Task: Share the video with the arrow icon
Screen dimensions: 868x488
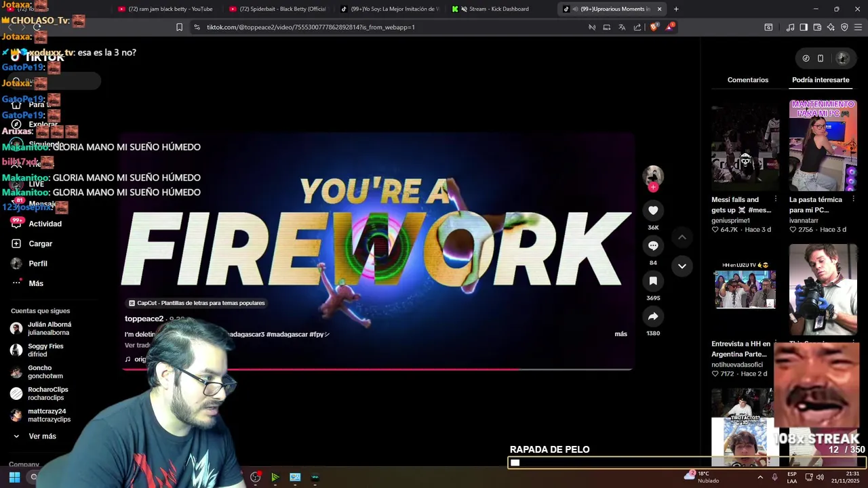Action: pyautogui.click(x=653, y=316)
